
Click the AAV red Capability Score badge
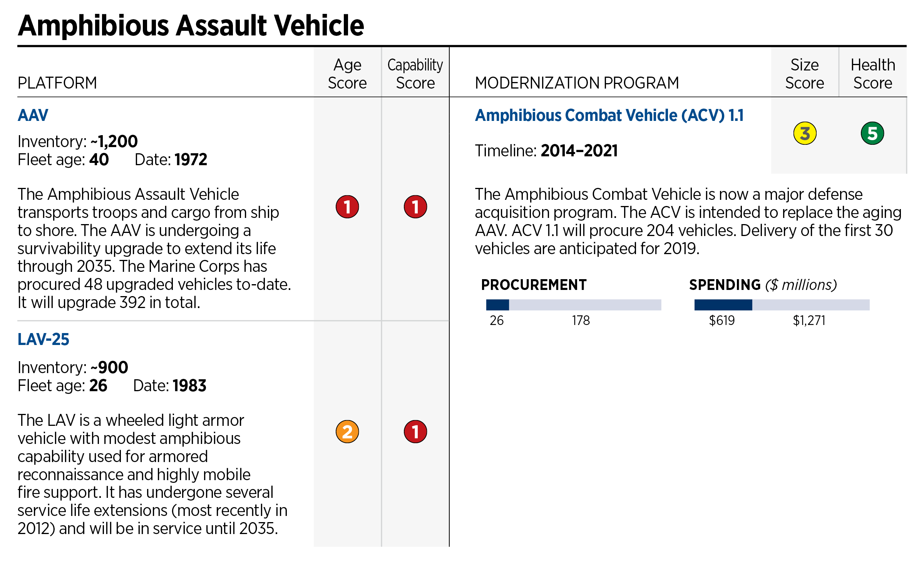[415, 207]
